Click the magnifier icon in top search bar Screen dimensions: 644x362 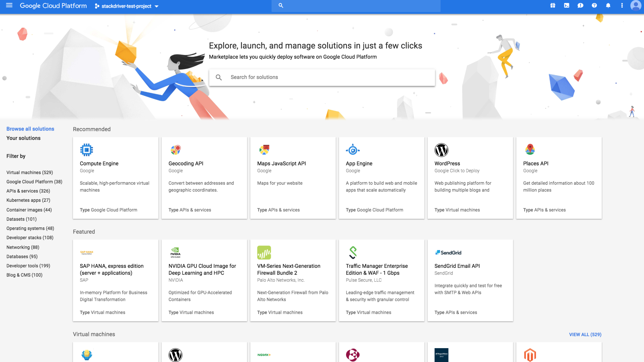(x=281, y=6)
